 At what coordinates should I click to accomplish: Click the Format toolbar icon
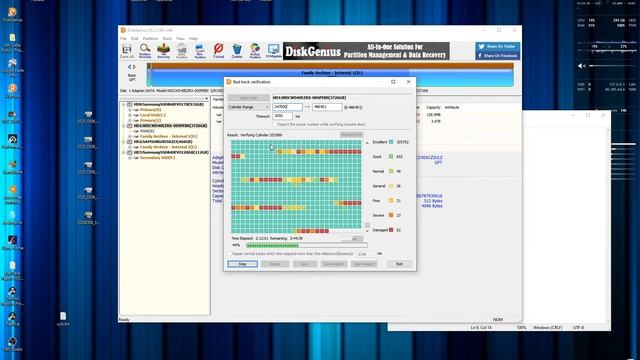pyautogui.click(x=218, y=51)
